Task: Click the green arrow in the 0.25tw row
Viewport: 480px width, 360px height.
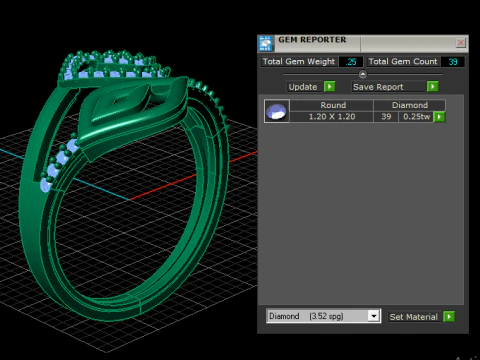Action: point(439,117)
